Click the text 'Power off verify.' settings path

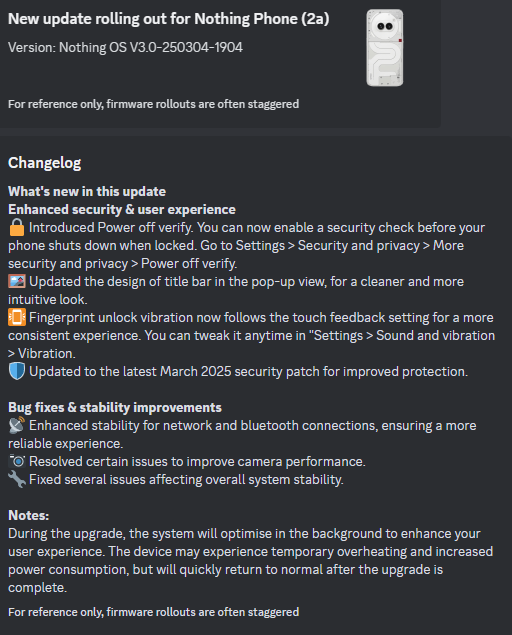pos(189,264)
